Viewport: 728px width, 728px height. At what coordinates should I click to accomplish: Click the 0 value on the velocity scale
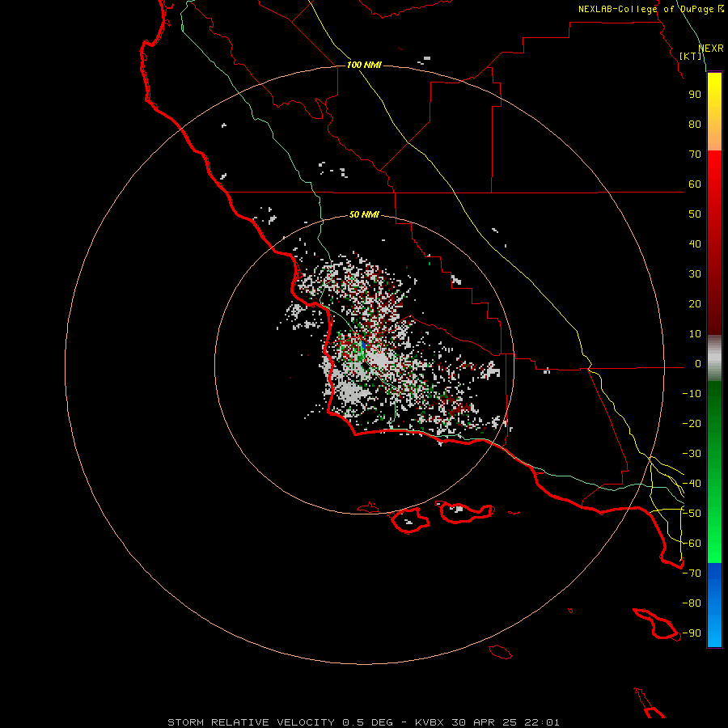698,364
